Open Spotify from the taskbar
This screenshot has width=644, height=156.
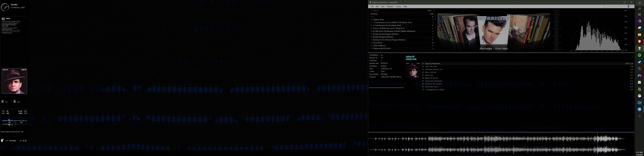(640, 55)
